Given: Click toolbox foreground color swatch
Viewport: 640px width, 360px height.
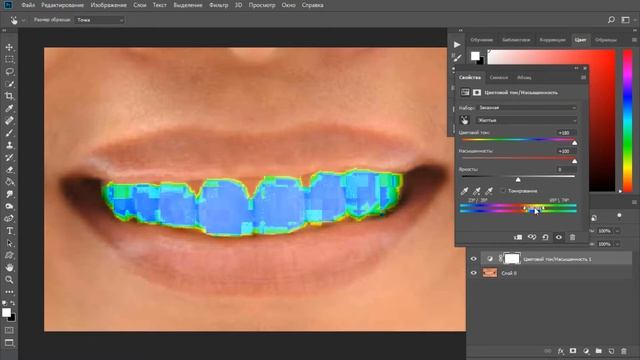Looking at the screenshot, I should [6, 313].
